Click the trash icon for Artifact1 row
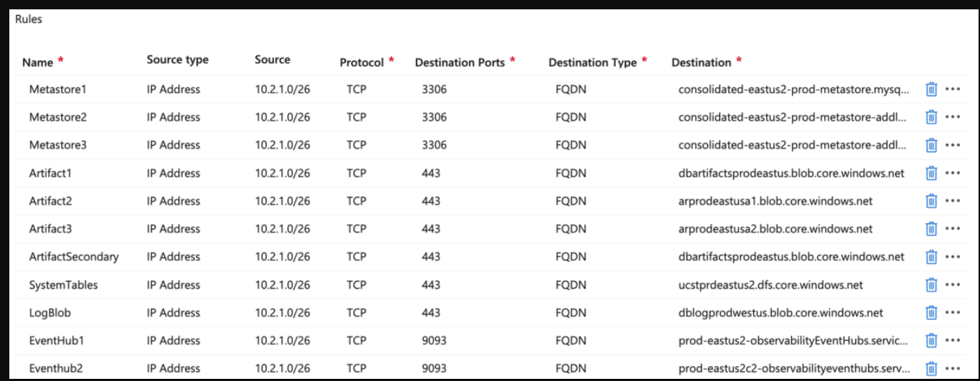Image resolution: width=980 pixels, height=381 pixels. pyautogui.click(x=931, y=173)
